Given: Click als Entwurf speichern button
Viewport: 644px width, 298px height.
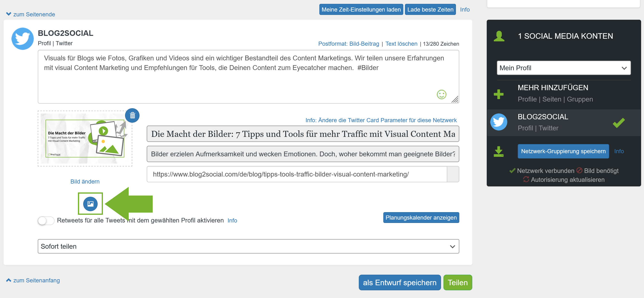Looking at the screenshot, I should pos(400,283).
